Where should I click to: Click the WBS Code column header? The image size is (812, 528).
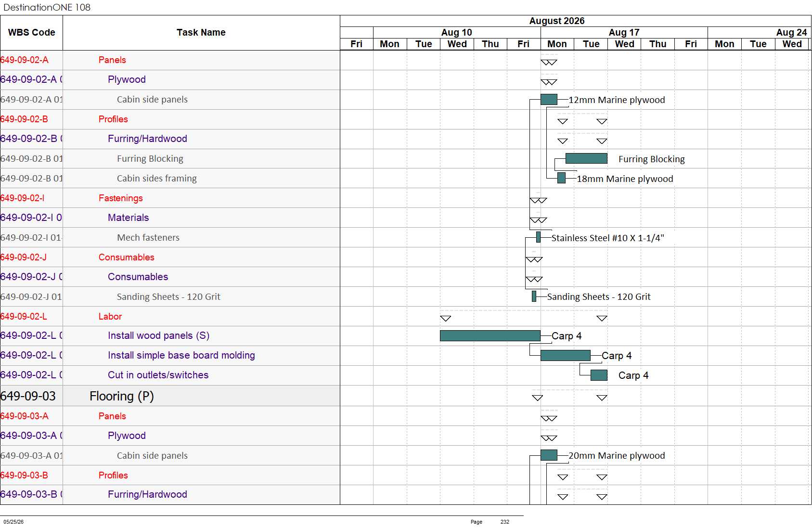(x=31, y=33)
